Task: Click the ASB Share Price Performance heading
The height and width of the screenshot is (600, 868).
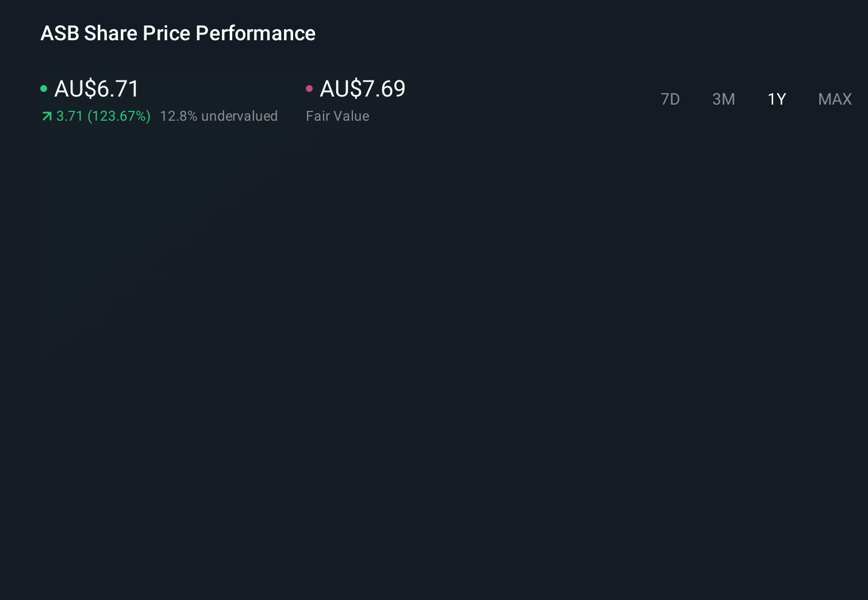Action: click(x=178, y=33)
